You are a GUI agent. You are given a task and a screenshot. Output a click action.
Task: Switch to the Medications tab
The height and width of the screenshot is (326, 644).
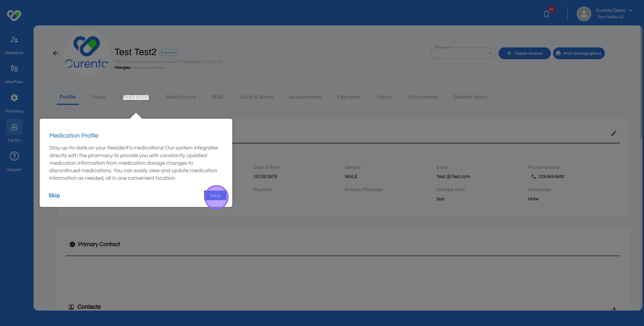coord(136,97)
